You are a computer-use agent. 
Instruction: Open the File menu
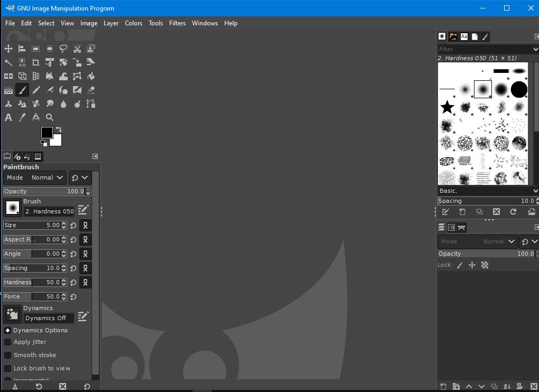10,23
